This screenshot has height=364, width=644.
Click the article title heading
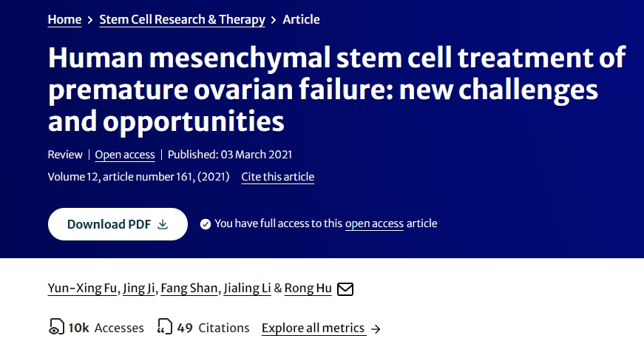[336, 90]
